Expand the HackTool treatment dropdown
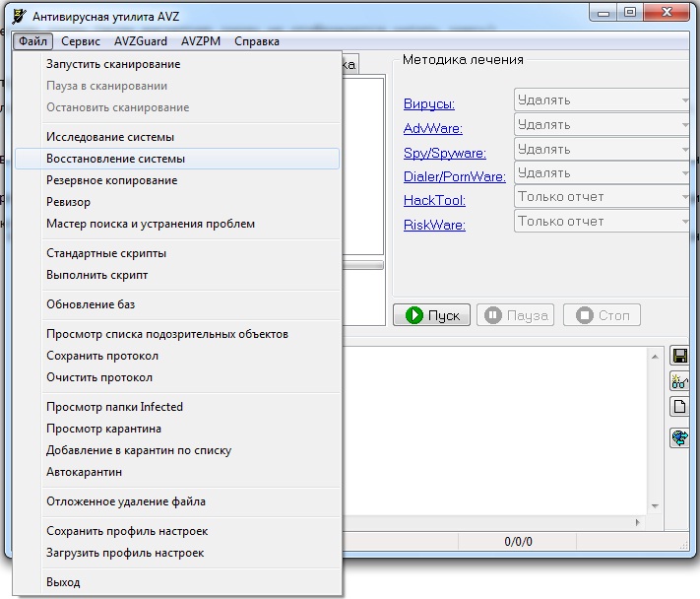 coord(603,197)
